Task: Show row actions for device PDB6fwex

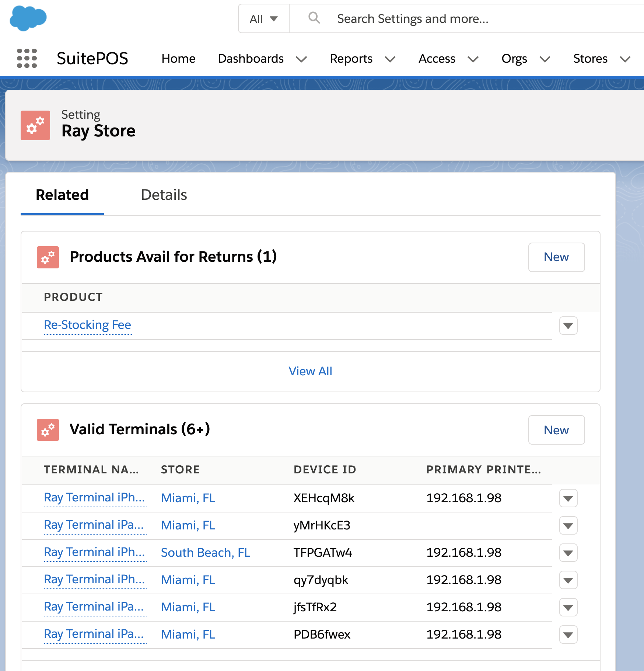Action: pos(568,635)
